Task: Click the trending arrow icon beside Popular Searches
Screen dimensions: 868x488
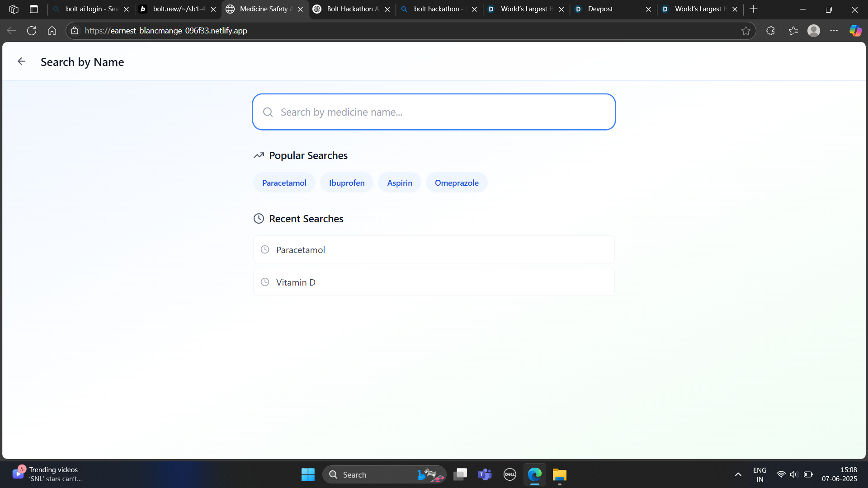Action: pos(259,155)
